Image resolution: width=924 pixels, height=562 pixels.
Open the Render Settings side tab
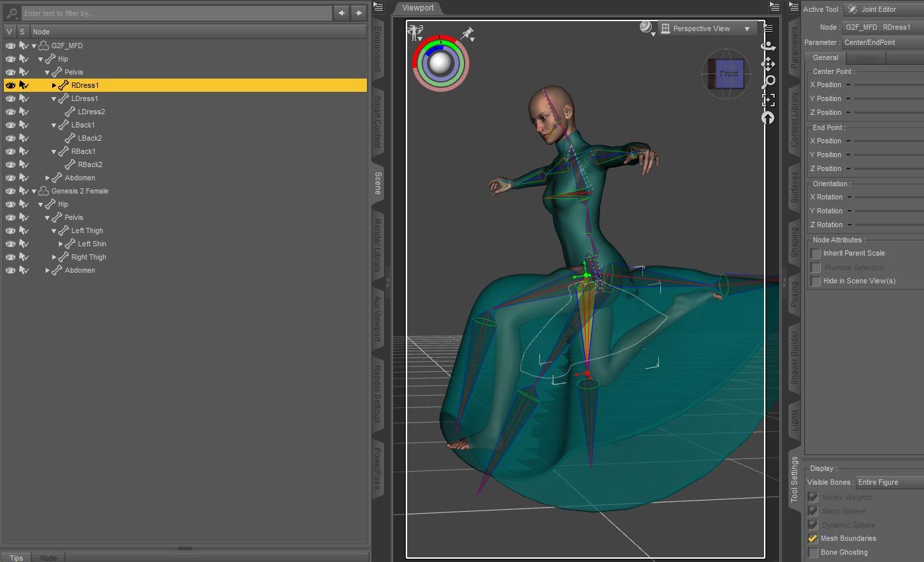point(378,394)
